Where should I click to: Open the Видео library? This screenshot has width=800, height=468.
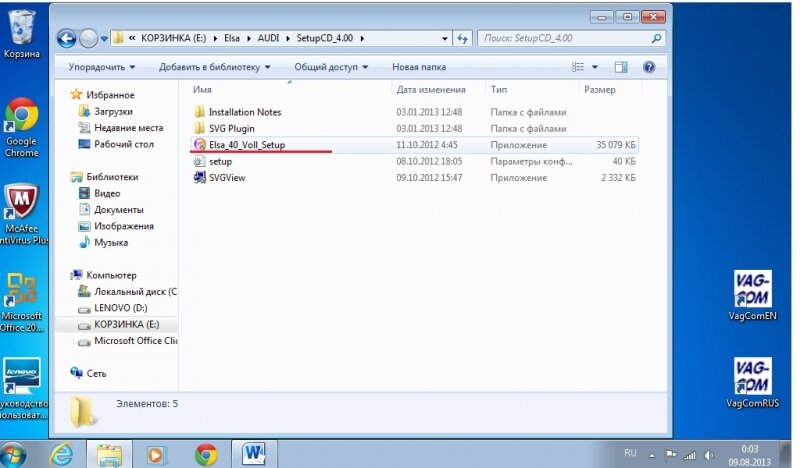click(x=107, y=193)
